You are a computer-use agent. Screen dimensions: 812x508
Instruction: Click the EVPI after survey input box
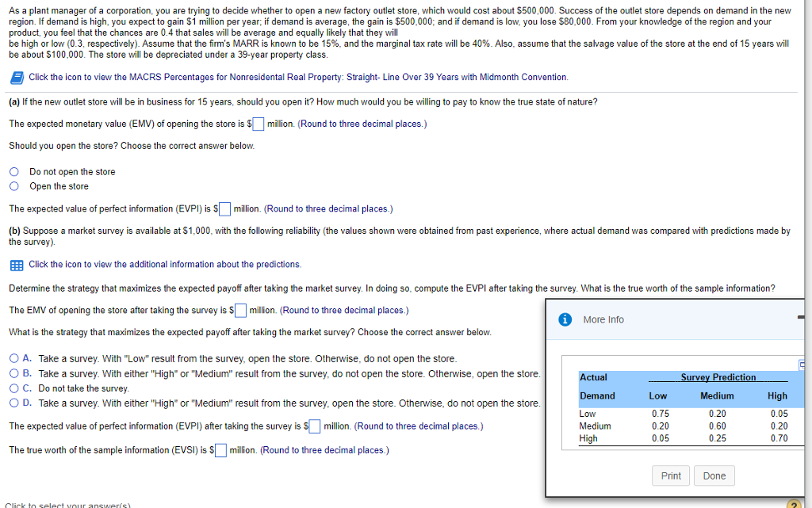click(314, 426)
